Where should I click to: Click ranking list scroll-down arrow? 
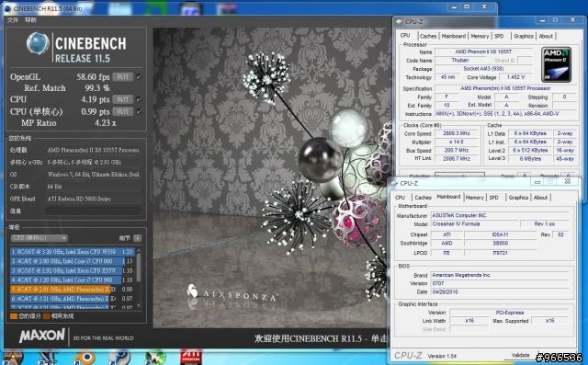pyautogui.click(x=139, y=306)
